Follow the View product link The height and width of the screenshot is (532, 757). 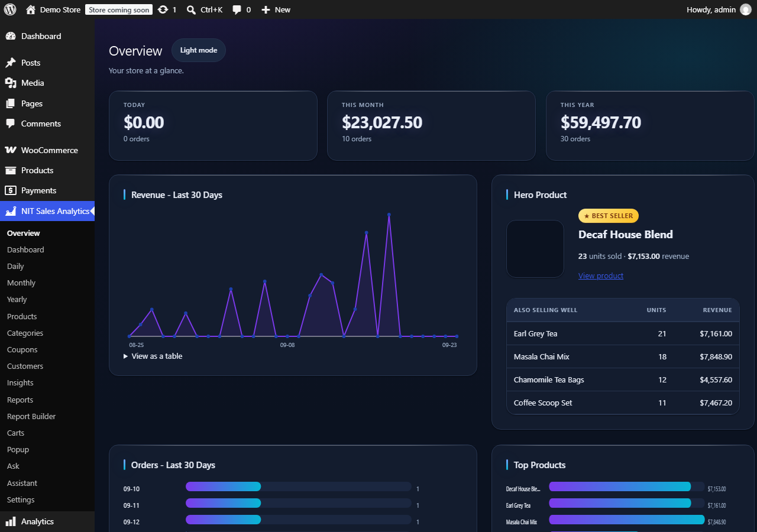pos(601,275)
